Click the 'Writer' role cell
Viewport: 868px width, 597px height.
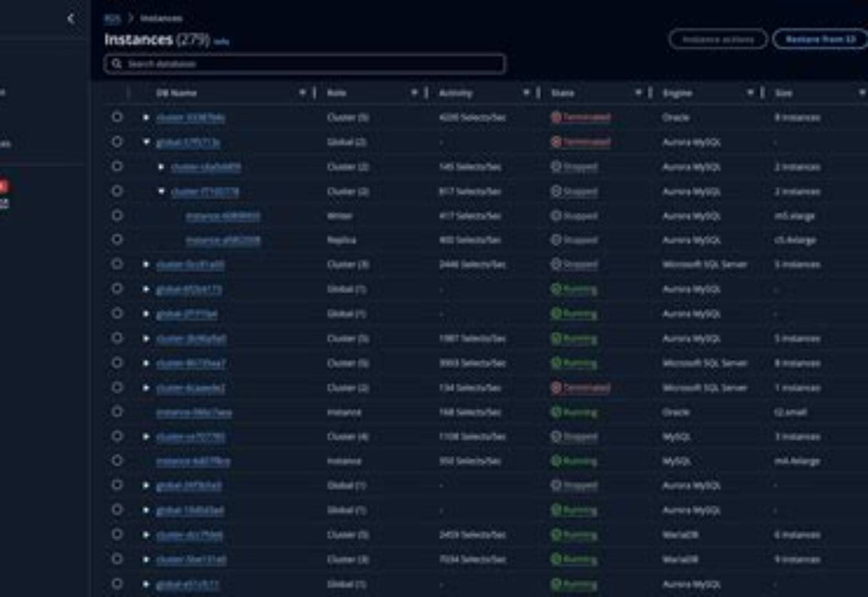(340, 216)
